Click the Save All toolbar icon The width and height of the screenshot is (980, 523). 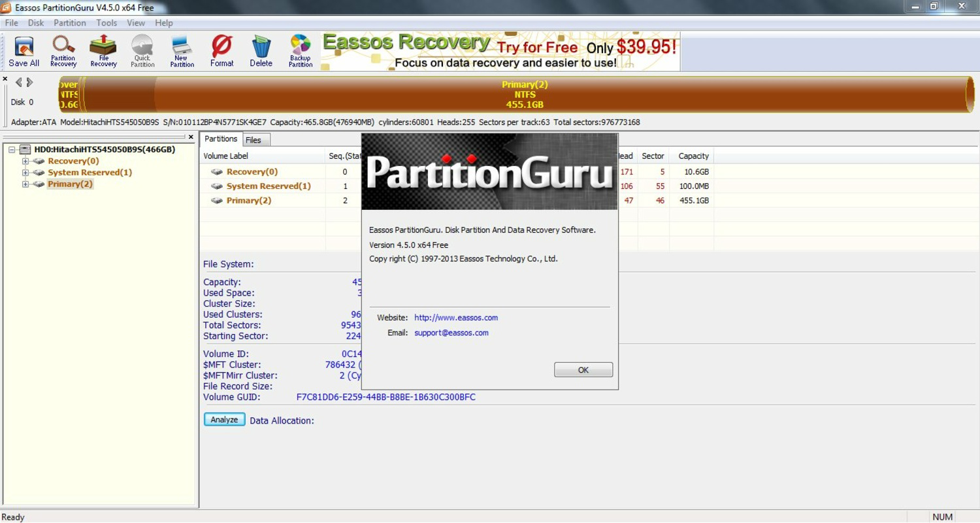point(24,52)
